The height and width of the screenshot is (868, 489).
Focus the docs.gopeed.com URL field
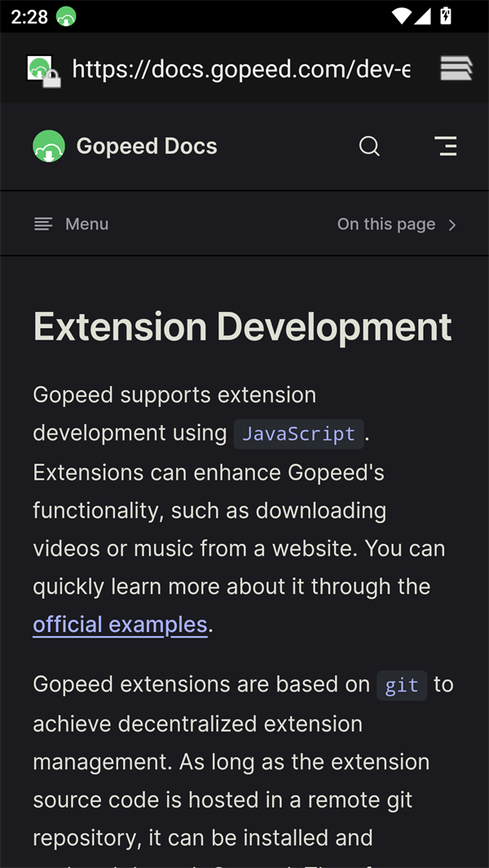coord(241,69)
